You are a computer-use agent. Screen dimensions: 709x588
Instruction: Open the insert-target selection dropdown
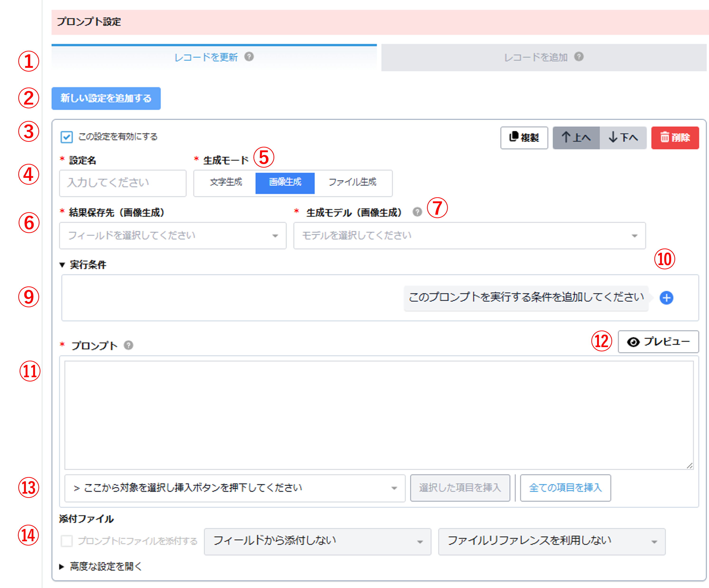tap(235, 488)
